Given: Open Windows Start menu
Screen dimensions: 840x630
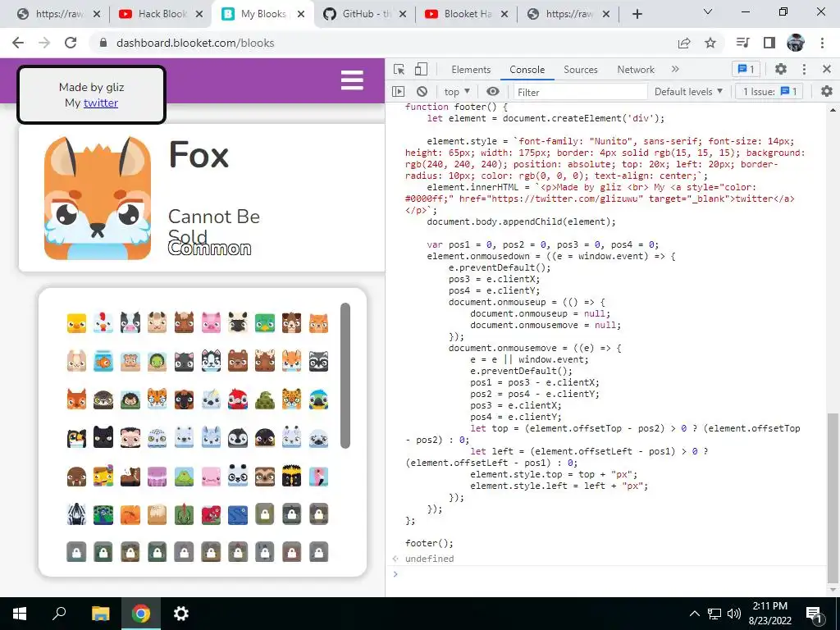Looking at the screenshot, I should pyautogui.click(x=20, y=614).
